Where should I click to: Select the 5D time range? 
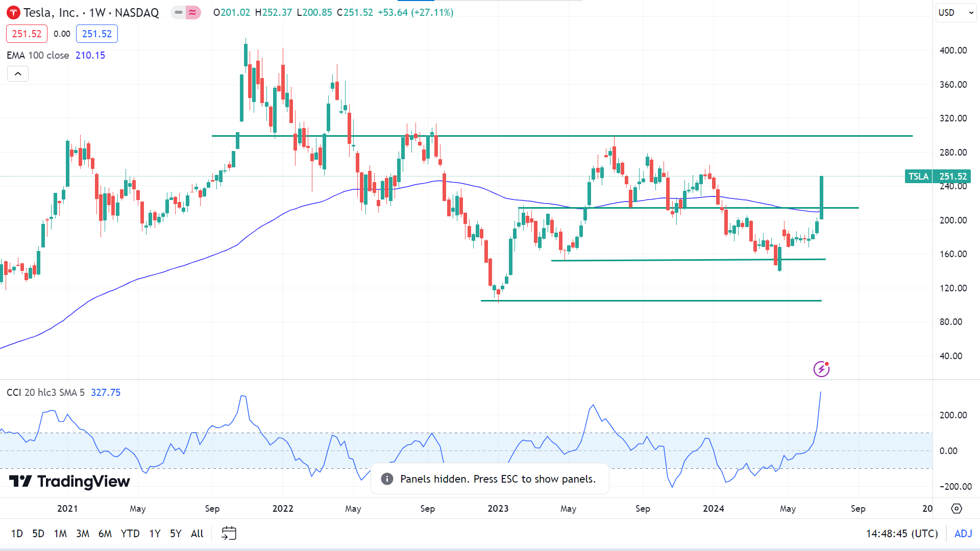pos(38,534)
